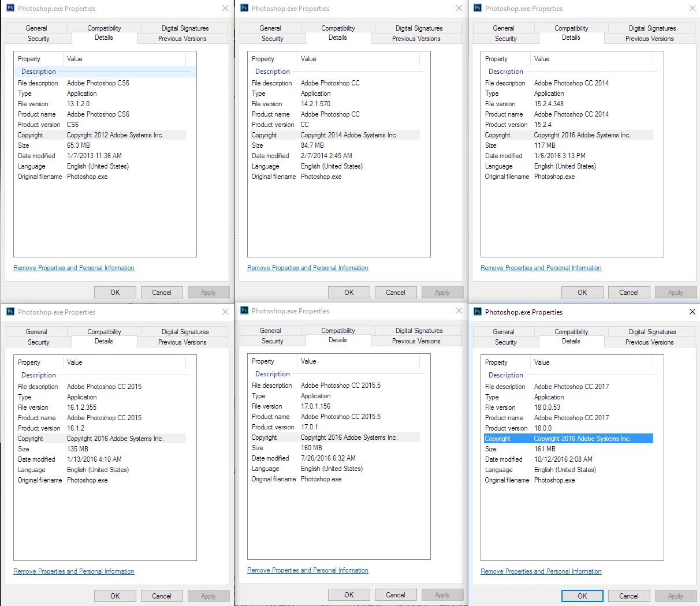Click Remove Properties link in the CC 2017 window
Image resolution: width=700 pixels, height=606 pixels.
[541, 571]
